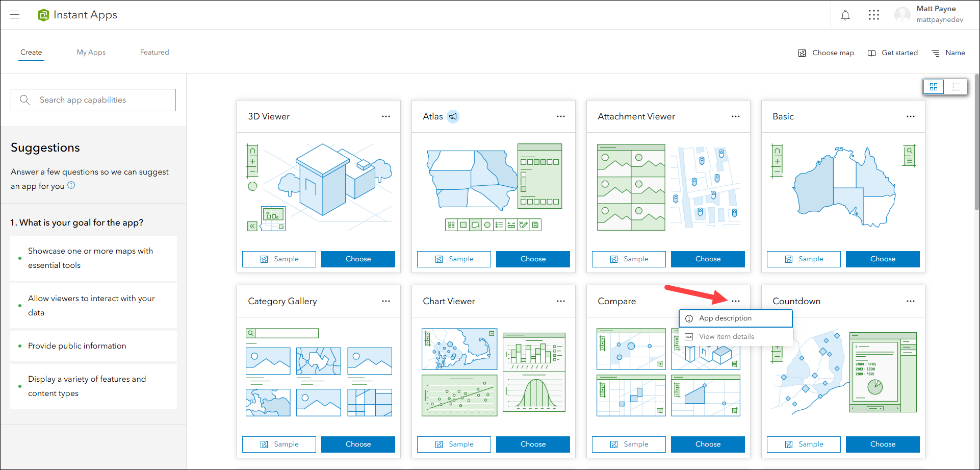Open options menu for Countdown card
This screenshot has height=470, width=980.
coord(911,301)
